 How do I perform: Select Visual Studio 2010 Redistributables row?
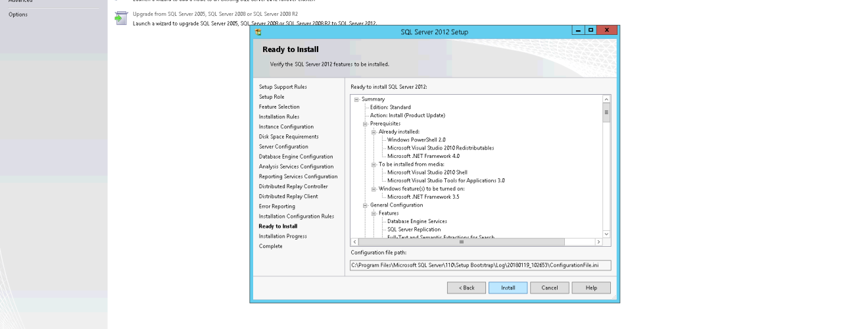click(441, 148)
